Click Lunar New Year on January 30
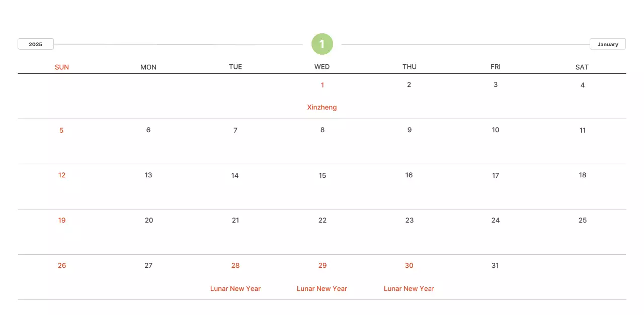 (x=409, y=288)
